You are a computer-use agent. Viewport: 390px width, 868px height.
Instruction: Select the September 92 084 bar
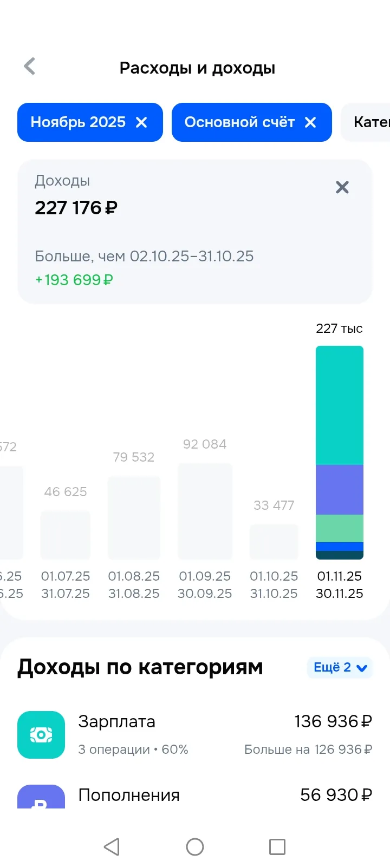[x=205, y=511]
